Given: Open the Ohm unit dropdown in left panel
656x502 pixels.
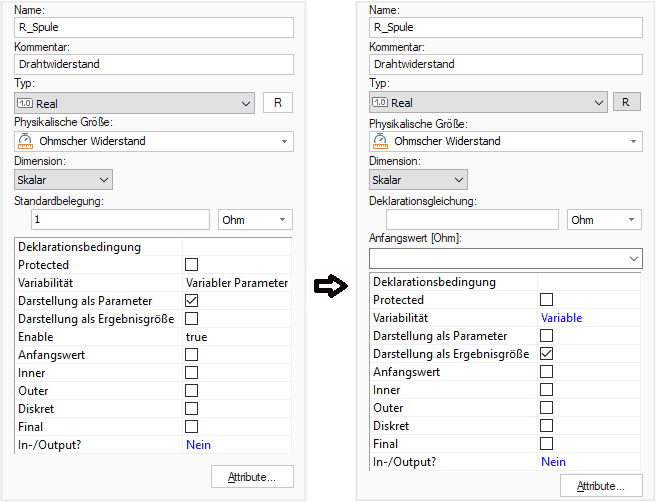Looking at the screenshot, I should point(255,220).
